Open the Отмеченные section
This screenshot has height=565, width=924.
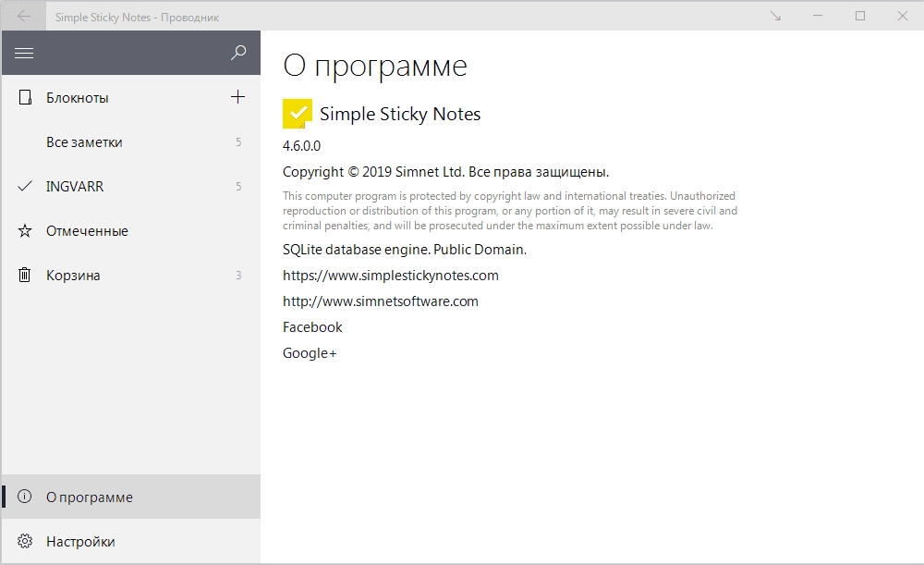(x=131, y=230)
